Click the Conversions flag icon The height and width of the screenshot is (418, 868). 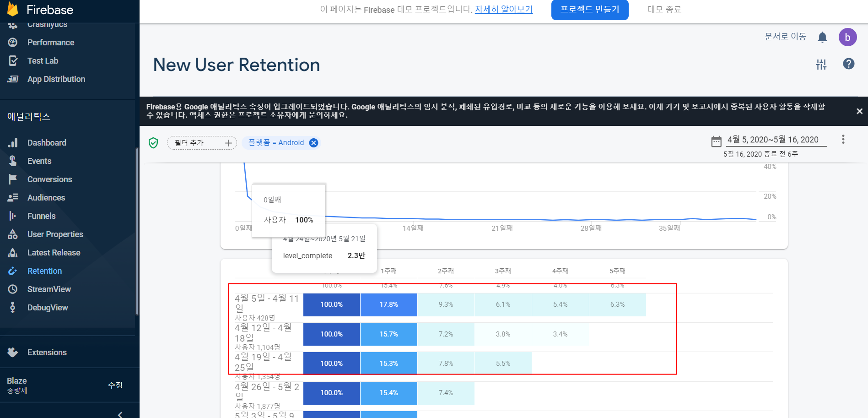[x=13, y=179]
